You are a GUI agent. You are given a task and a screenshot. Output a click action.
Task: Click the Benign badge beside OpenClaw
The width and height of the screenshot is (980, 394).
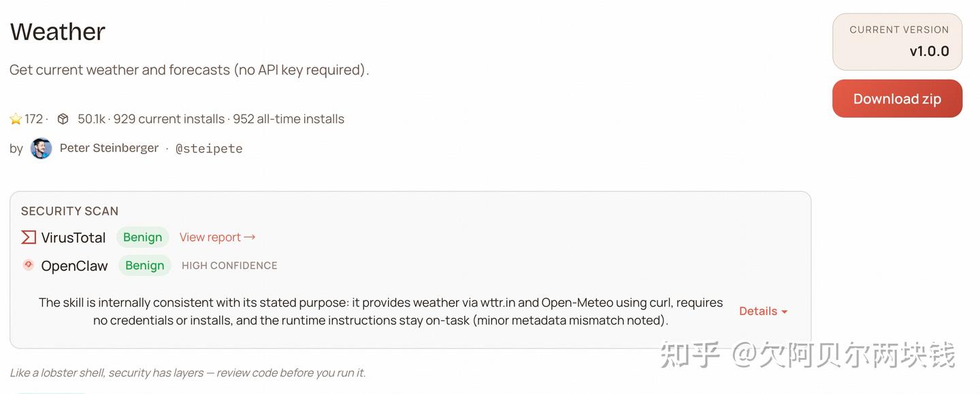[x=144, y=265]
